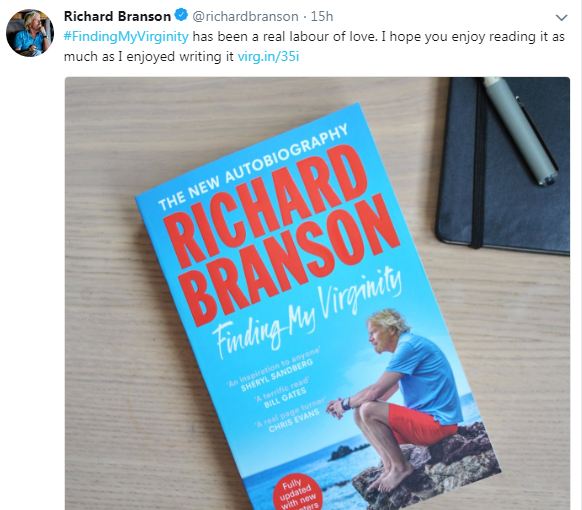Click the Chris Evans quote on the cover
582x510 pixels.
[x=291, y=416]
